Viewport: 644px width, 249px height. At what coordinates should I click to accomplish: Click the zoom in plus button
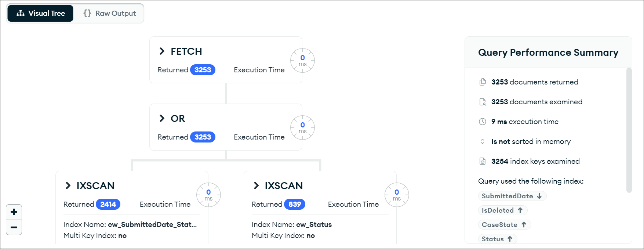(x=14, y=212)
